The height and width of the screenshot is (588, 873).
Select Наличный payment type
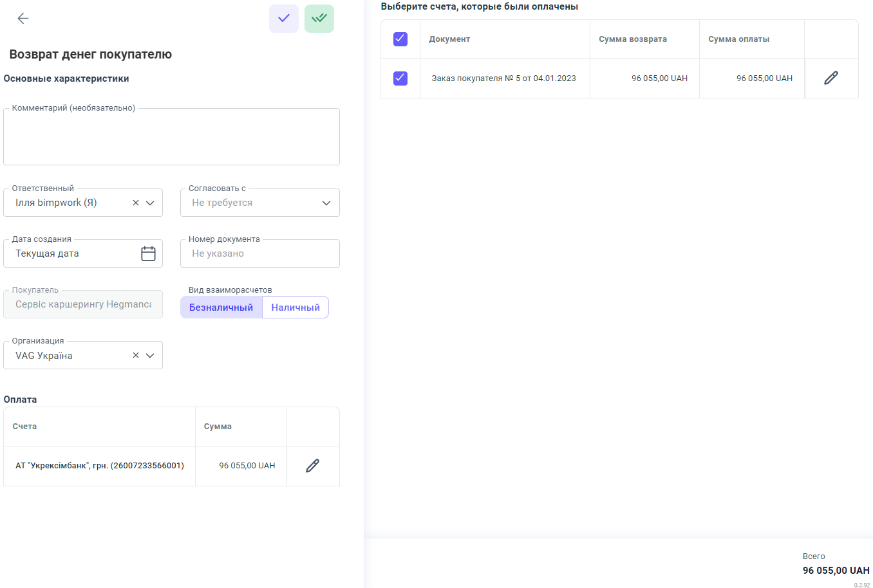tap(296, 308)
